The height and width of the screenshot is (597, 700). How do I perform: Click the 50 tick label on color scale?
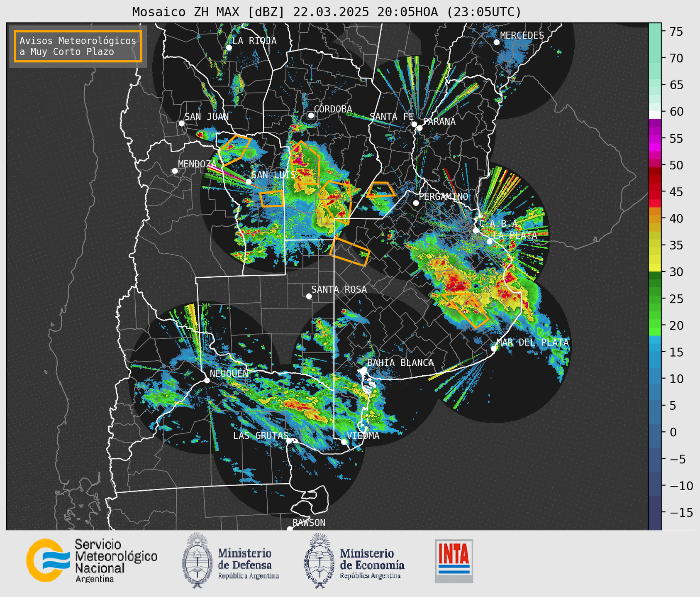676,165
